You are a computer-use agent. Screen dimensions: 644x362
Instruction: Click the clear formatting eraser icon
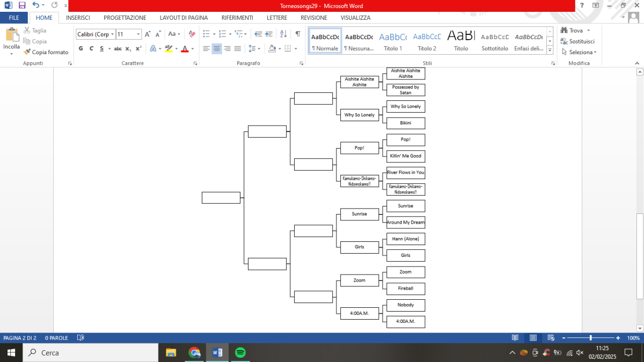192,34
